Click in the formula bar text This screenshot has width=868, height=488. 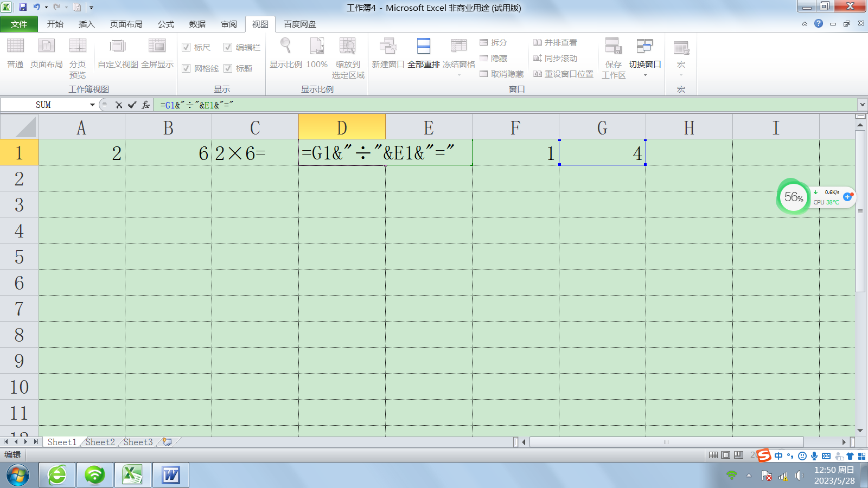point(196,105)
